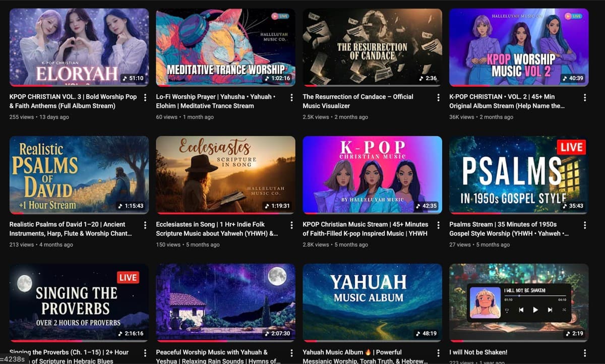The height and width of the screenshot is (364, 605).
Task: Open the Realistic Psalms of David thumbnail
Action: (x=79, y=175)
